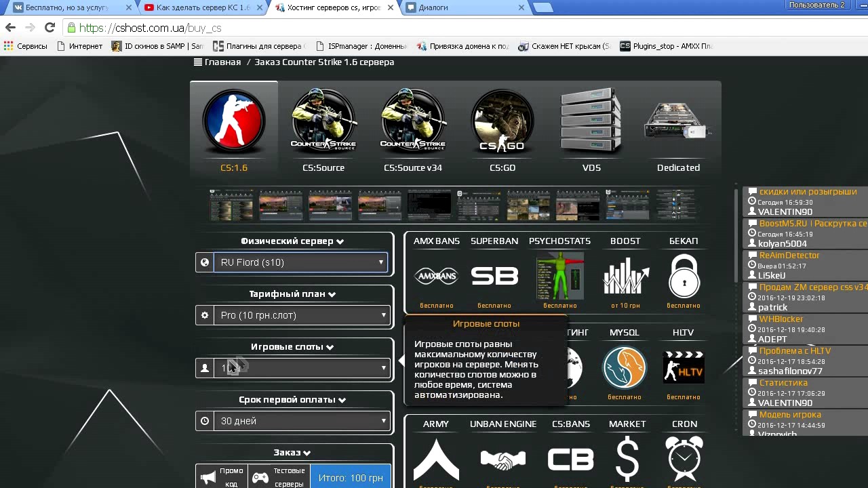
Task: Select the CS:GO game icon
Action: 502,122
